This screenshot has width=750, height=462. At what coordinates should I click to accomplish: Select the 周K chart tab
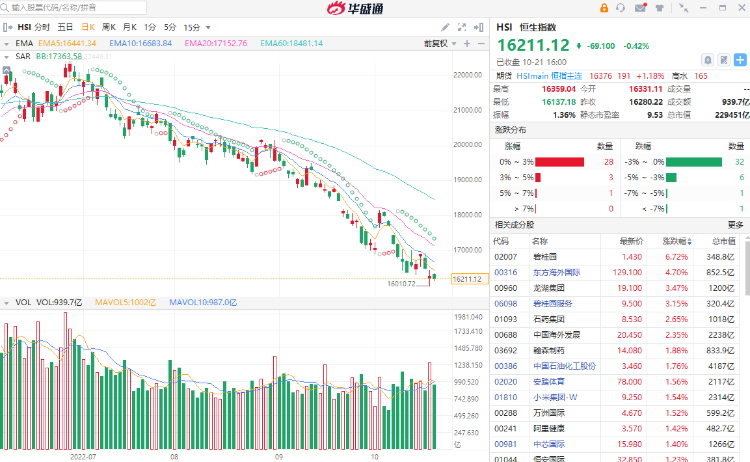[109, 27]
